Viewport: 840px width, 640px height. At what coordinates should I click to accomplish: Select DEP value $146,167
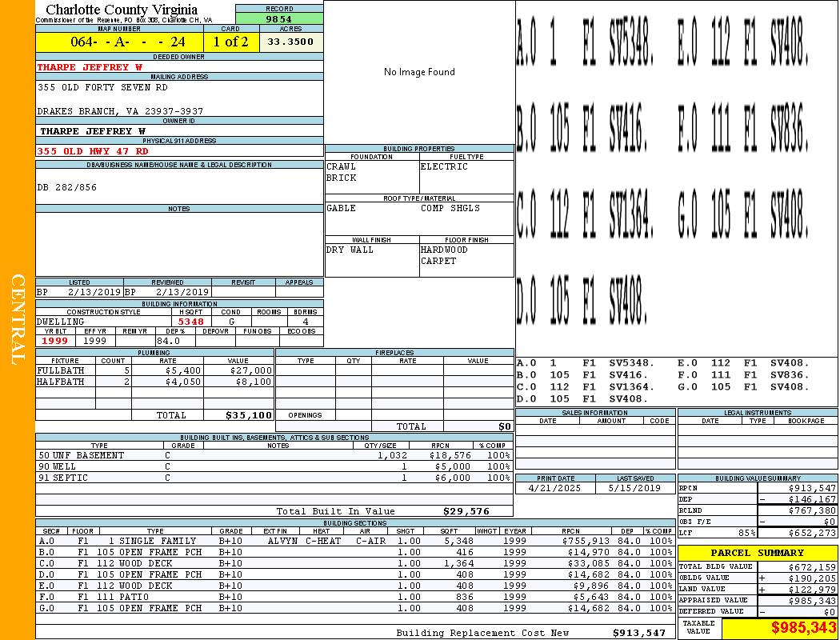click(x=812, y=499)
